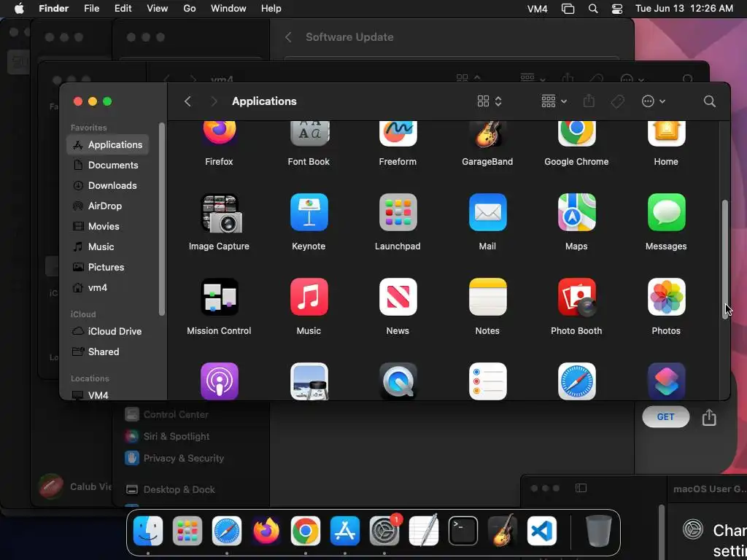
Task: Go forward in Finder Applications window
Action: 214,101
